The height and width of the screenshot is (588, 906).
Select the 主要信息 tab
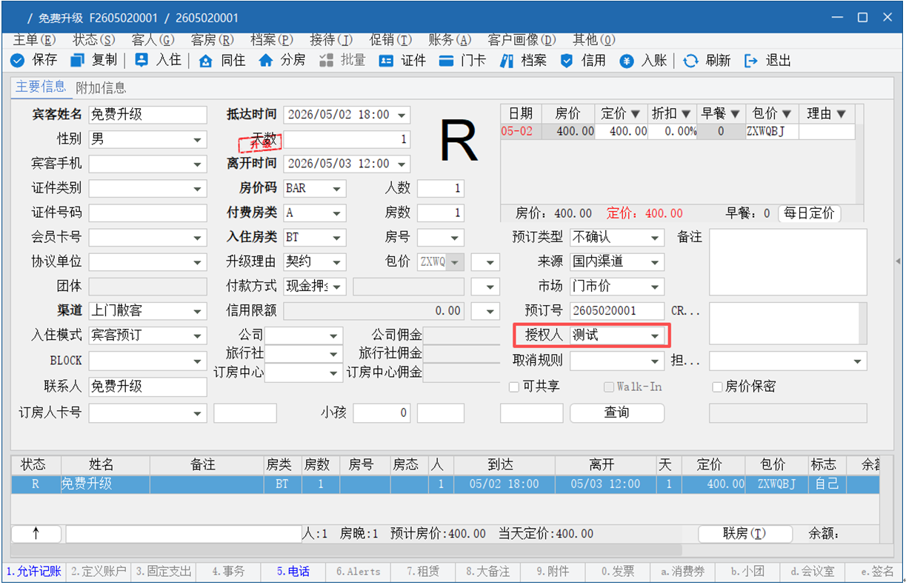(x=41, y=87)
